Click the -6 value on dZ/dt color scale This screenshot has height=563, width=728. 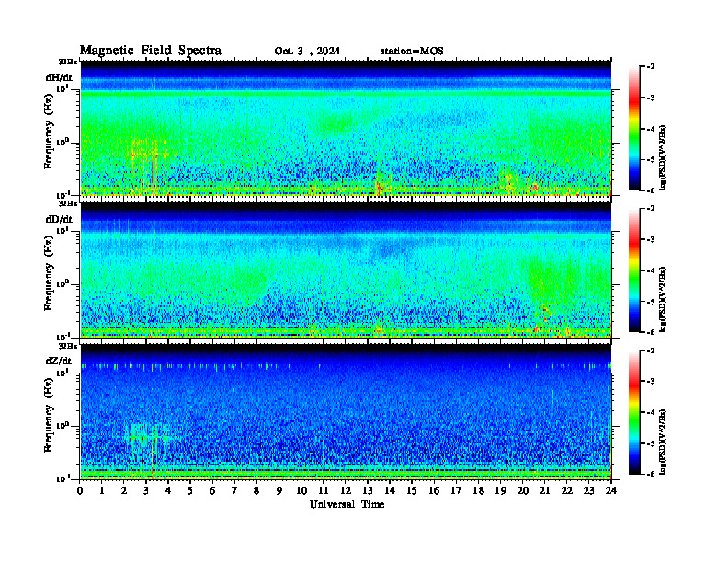click(x=651, y=474)
